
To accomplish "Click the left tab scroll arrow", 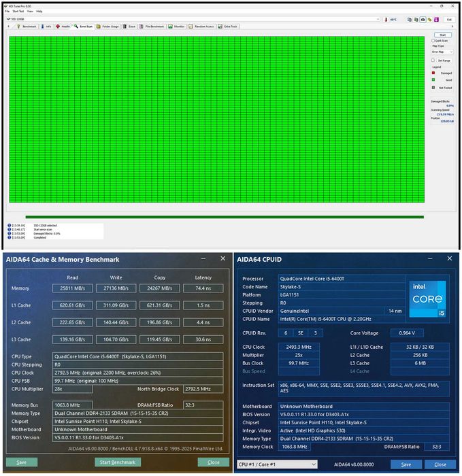I will coord(8,27).
